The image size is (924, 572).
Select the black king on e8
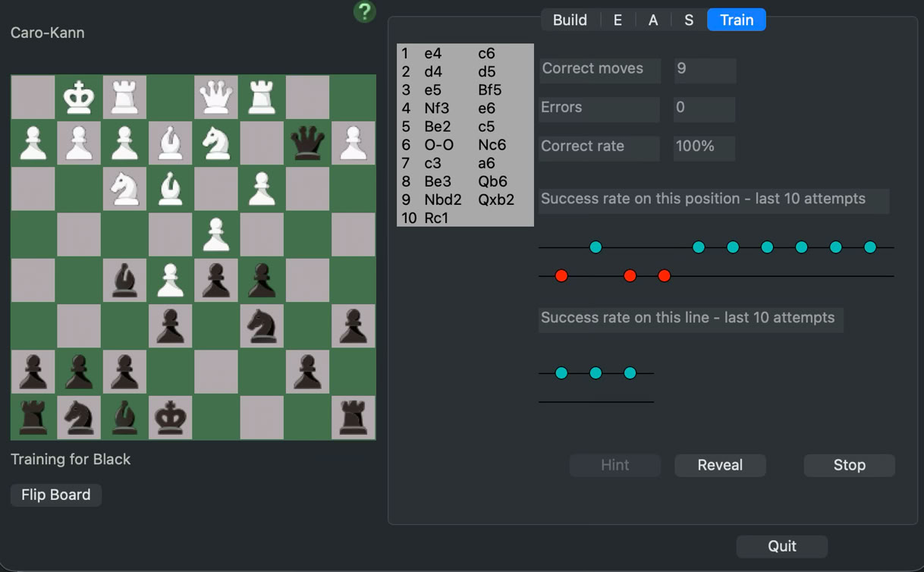[170, 417]
